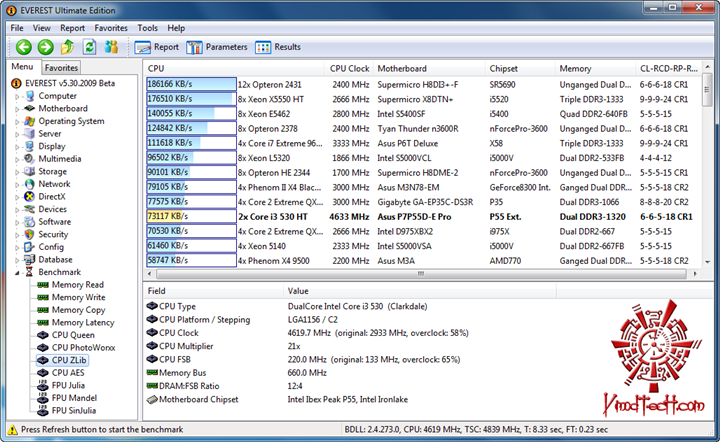The height and width of the screenshot is (442, 720).
Task: Expand the Motherboard tree node
Action: (x=17, y=109)
